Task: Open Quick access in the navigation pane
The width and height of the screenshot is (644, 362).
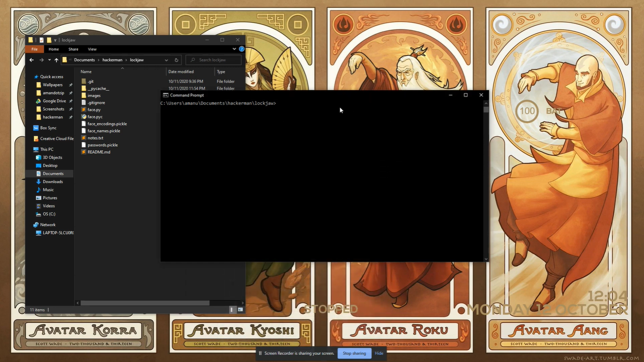Action: [51, 77]
